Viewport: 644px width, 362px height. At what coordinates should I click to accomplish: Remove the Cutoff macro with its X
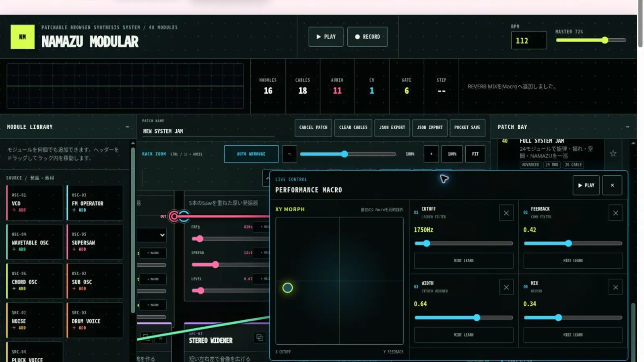[506, 213]
